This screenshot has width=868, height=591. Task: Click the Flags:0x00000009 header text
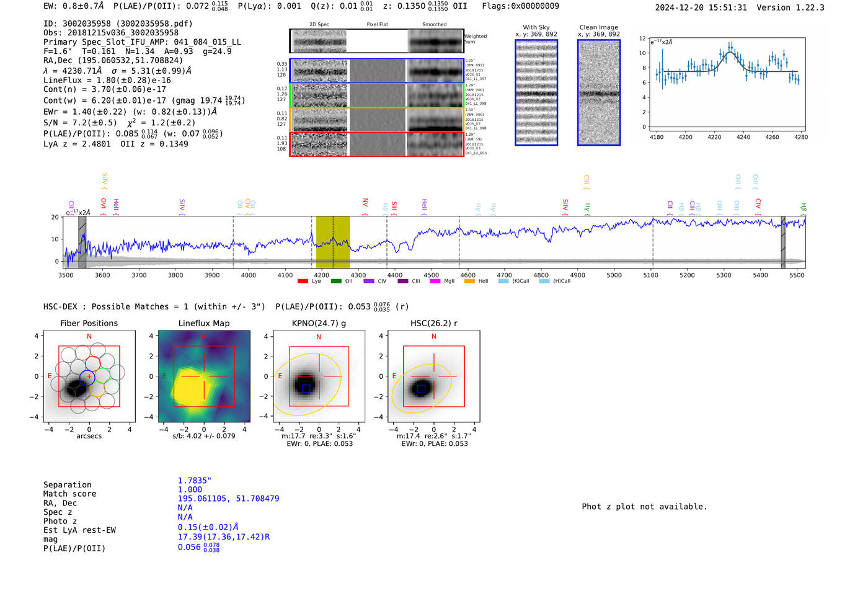coord(520,6)
